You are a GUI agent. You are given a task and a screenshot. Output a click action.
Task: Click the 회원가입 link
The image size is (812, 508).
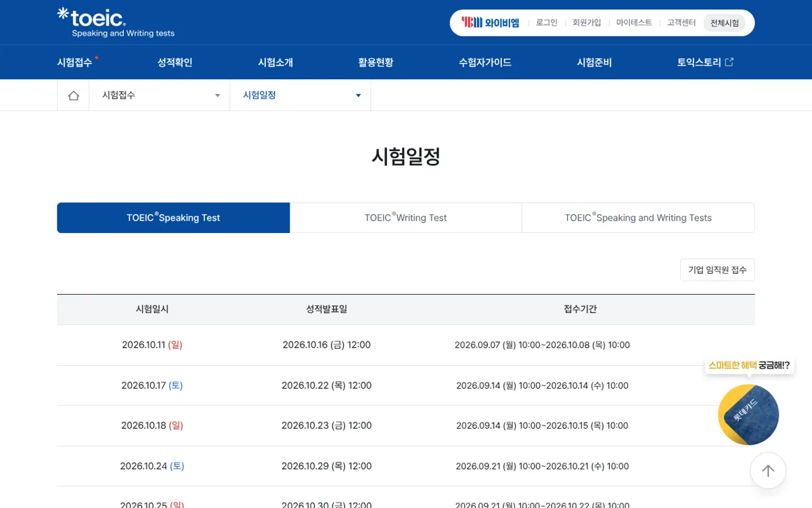point(587,22)
